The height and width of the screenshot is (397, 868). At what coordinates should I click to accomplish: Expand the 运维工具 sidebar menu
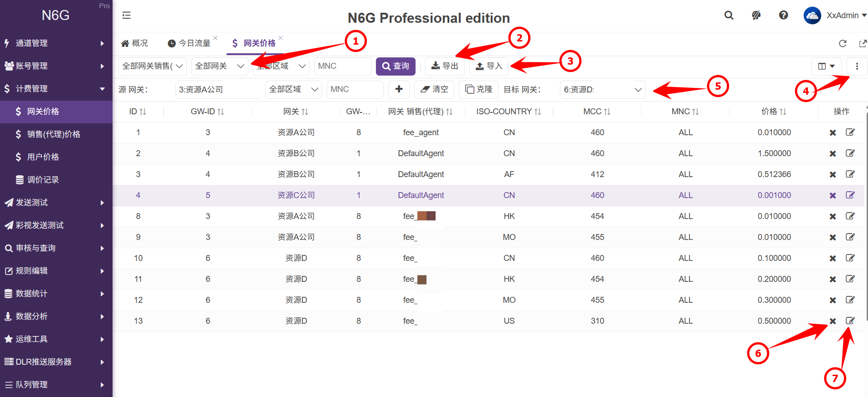point(56,339)
